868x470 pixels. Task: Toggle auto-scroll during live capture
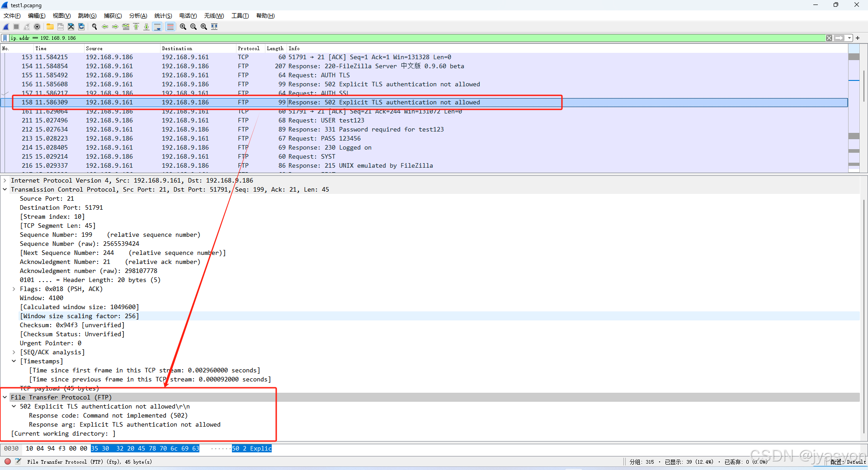coord(157,27)
